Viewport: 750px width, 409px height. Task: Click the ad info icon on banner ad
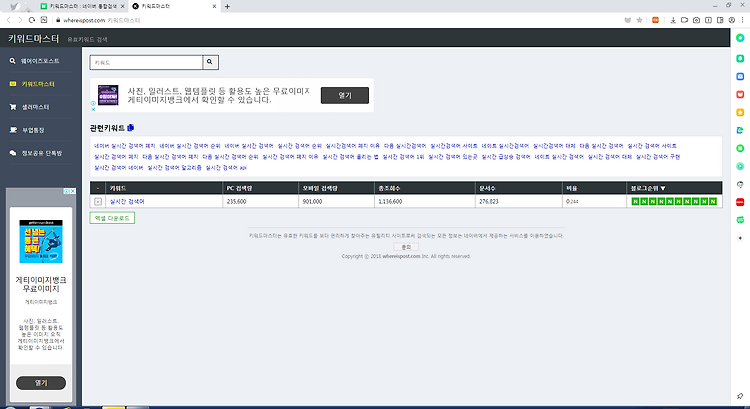click(x=93, y=103)
